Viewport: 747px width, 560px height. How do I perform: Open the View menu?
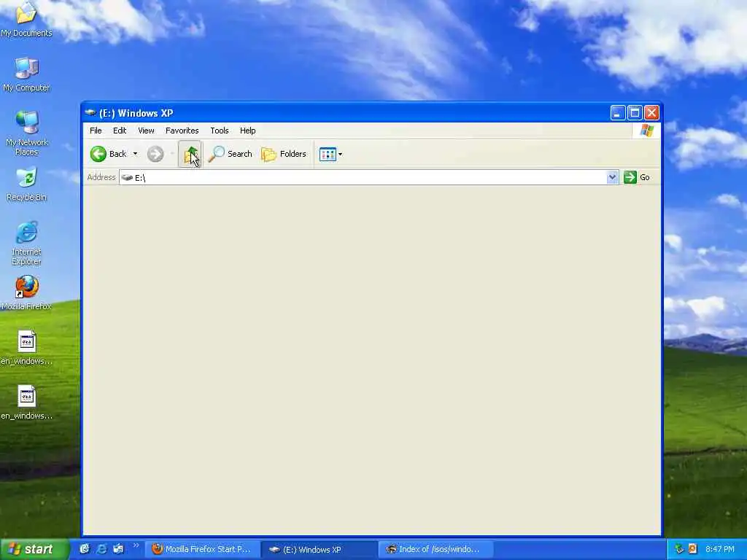point(146,131)
